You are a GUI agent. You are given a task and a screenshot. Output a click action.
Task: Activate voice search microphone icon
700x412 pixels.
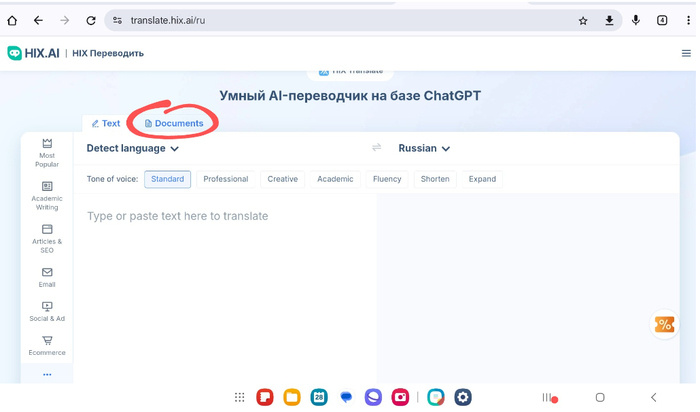[636, 21]
